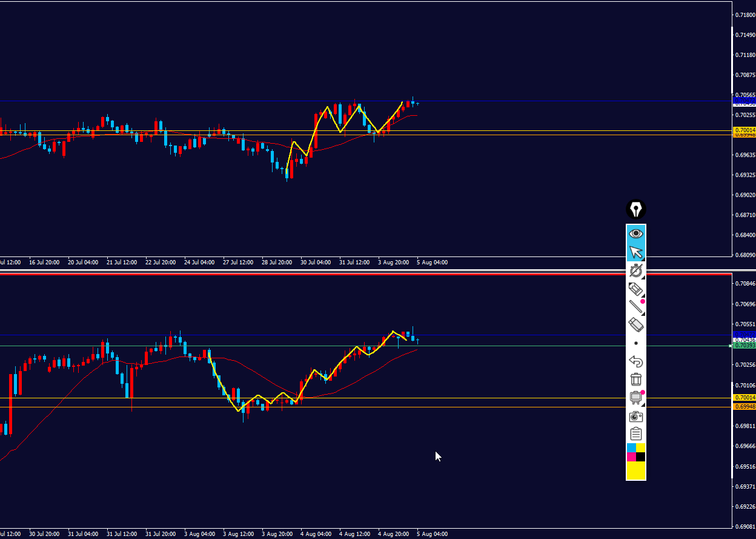The width and height of the screenshot is (756, 539).
Task: Toggle ink visibility with the eye icon
Action: 636,233
